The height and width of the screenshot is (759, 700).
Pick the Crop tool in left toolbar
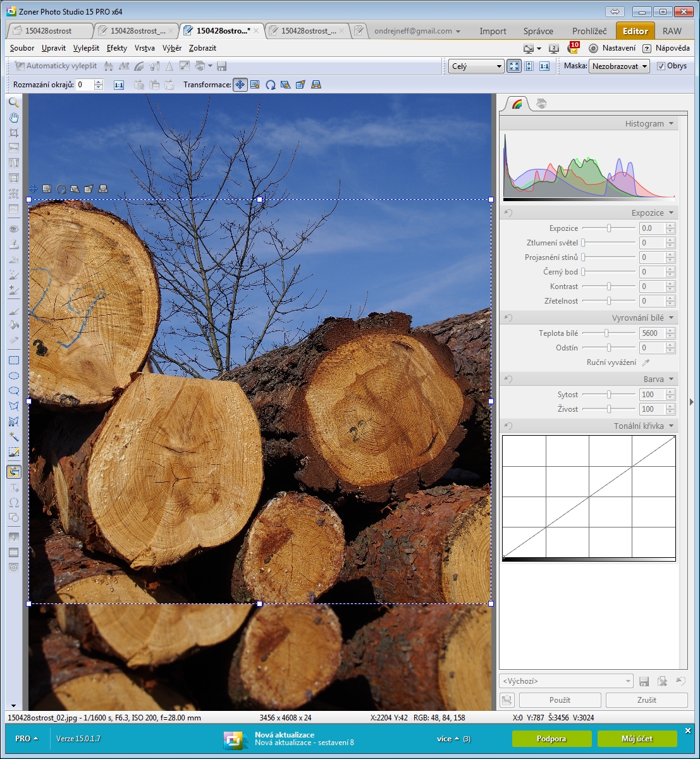[x=14, y=133]
